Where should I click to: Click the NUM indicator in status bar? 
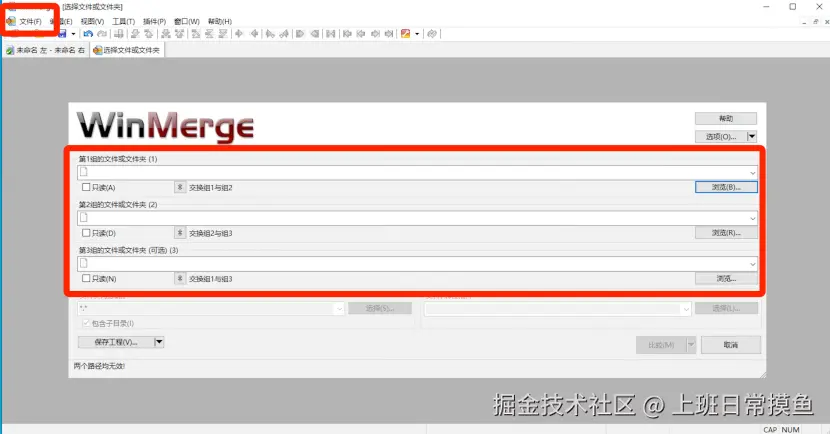pyautogui.click(x=790, y=430)
